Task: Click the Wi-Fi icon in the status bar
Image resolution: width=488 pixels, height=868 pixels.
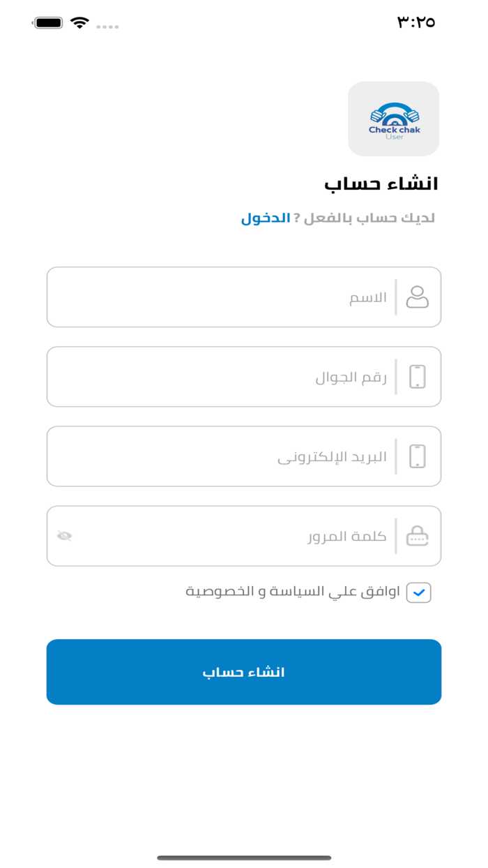Action: coord(79,22)
